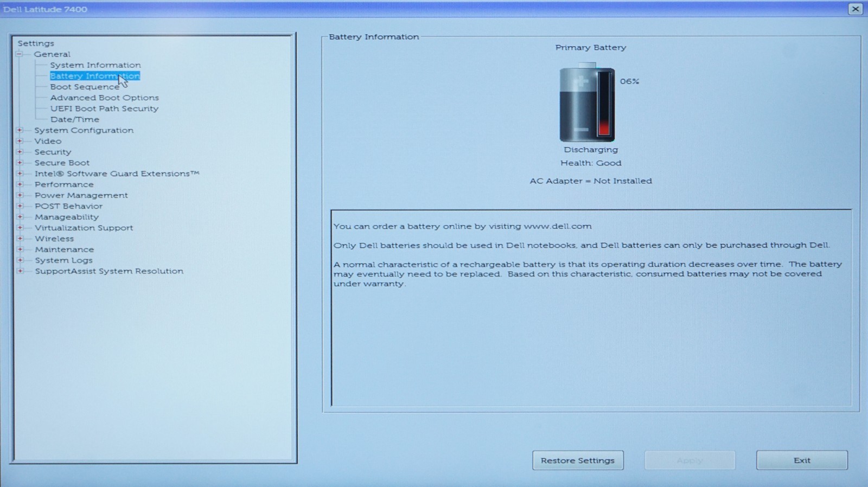Select the Wireless label

point(54,239)
